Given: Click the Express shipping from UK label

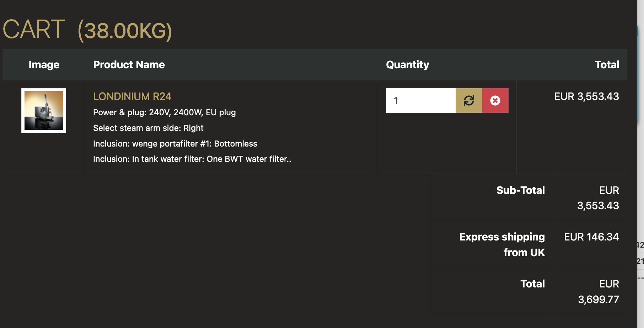Looking at the screenshot, I should click(502, 244).
